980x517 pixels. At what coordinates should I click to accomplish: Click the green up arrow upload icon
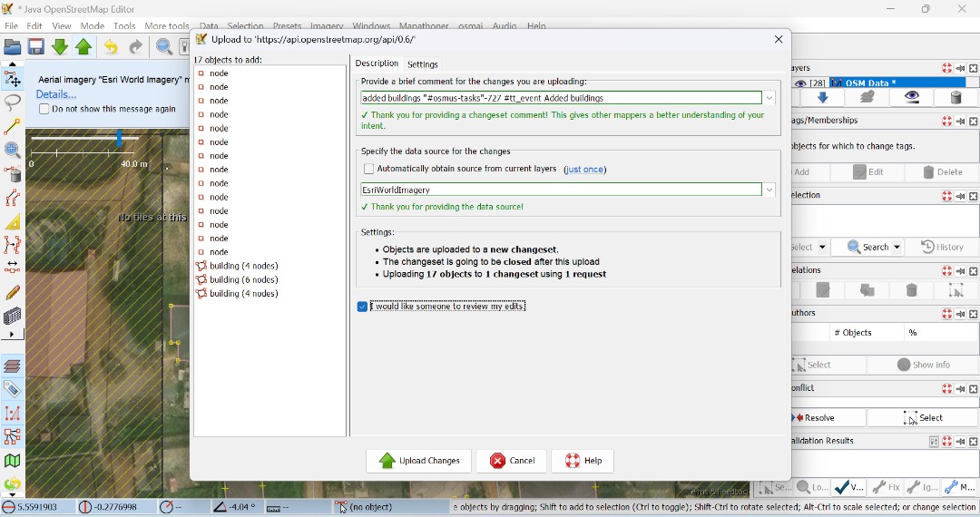click(x=83, y=47)
